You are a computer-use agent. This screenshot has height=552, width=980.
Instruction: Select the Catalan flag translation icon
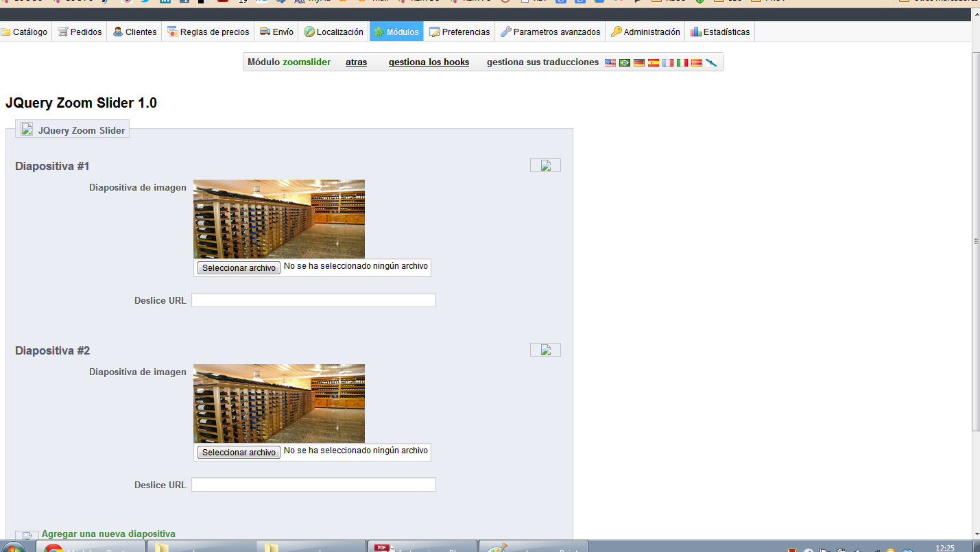tap(697, 62)
